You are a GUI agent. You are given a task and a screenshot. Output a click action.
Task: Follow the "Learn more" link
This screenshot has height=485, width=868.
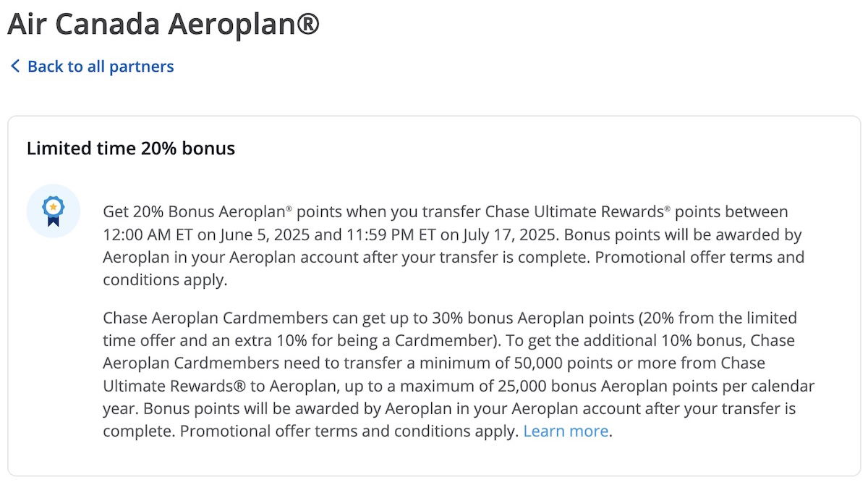click(566, 431)
